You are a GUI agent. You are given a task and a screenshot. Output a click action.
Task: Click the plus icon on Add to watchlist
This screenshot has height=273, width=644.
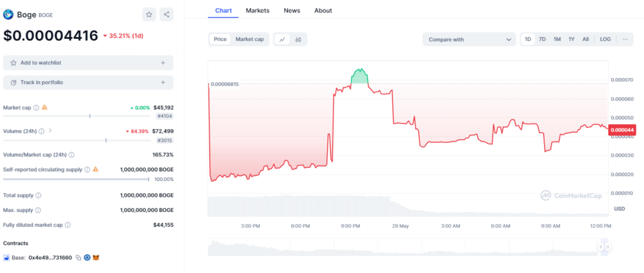pyautogui.click(x=163, y=63)
